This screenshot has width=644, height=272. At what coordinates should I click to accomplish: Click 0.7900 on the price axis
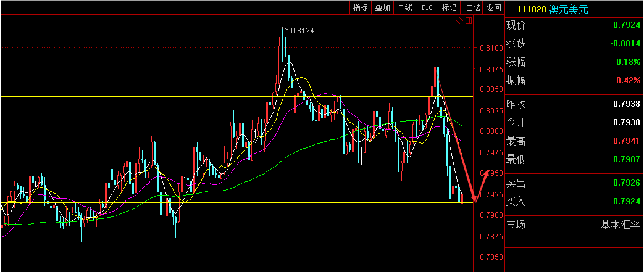[x=491, y=215]
